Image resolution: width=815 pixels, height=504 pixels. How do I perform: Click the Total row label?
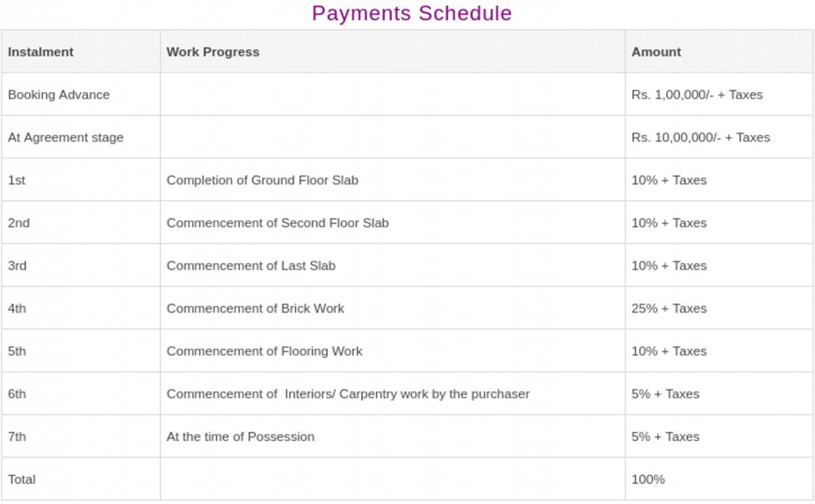[22, 479]
